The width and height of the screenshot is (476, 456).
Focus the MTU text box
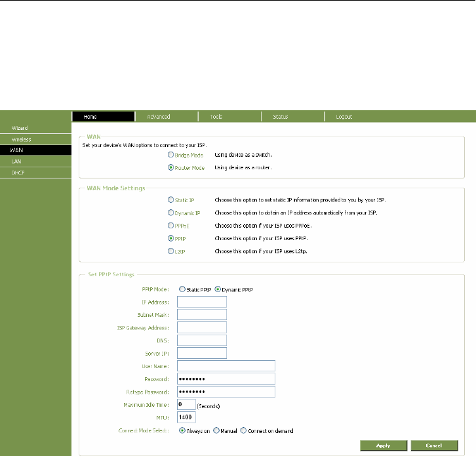click(186, 417)
